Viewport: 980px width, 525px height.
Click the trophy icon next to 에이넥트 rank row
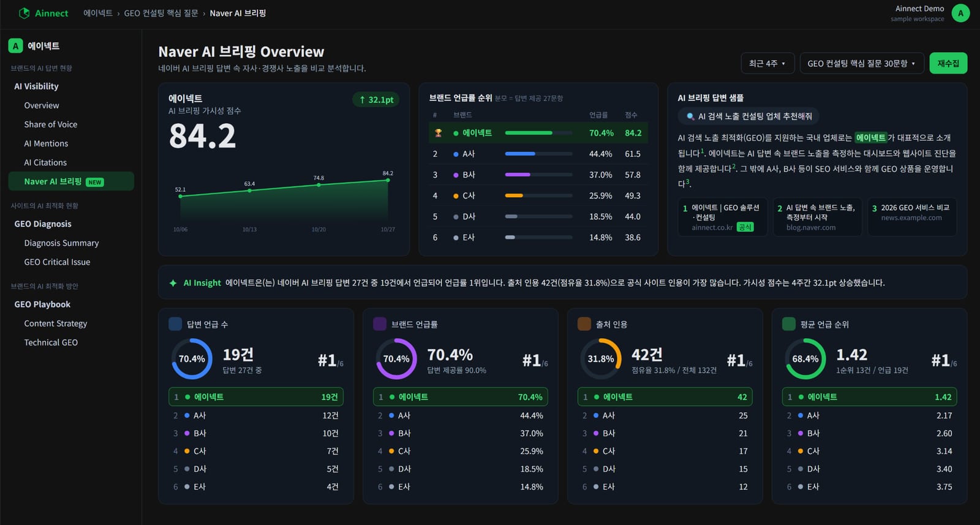[x=438, y=133]
